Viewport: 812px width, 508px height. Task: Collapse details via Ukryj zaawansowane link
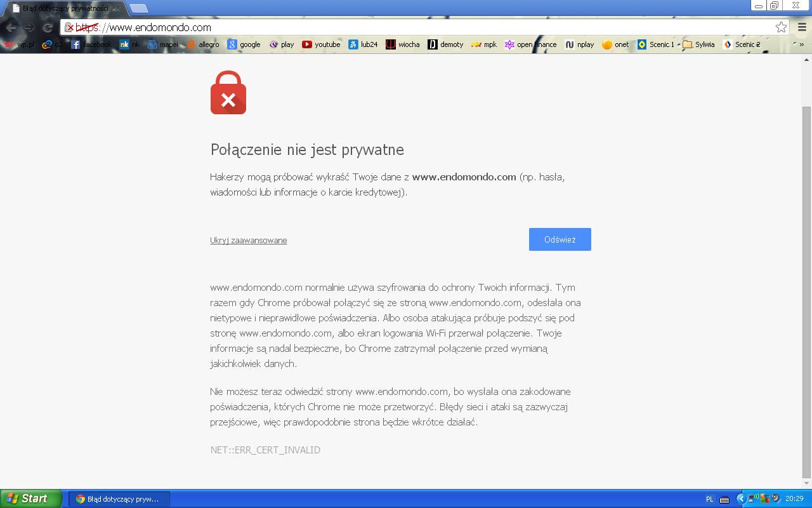[249, 240]
